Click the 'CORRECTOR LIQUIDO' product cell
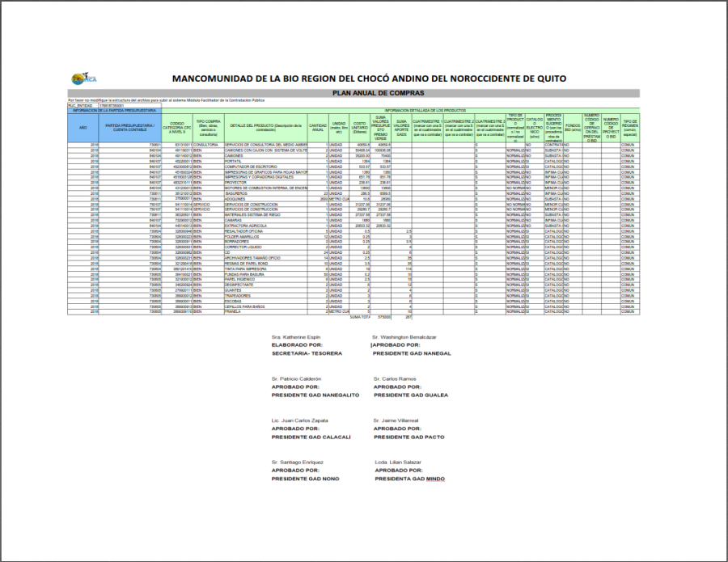Image resolution: width=728 pixels, height=562 pixels. pos(266,247)
